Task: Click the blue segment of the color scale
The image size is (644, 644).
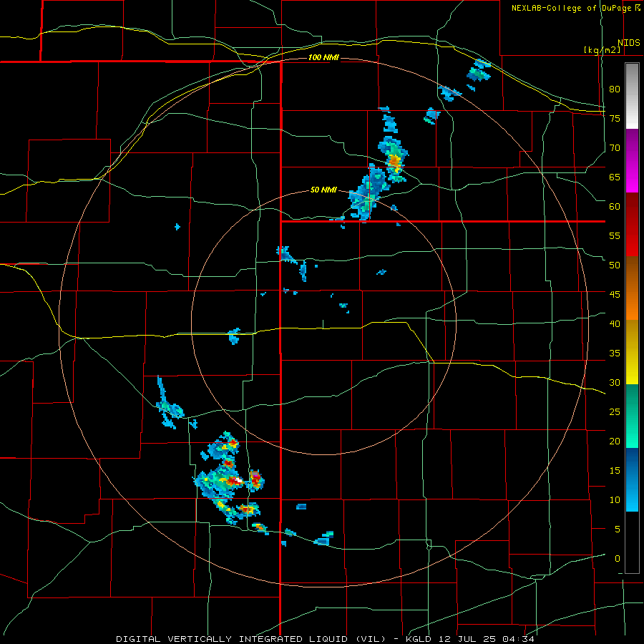Action: point(632,479)
